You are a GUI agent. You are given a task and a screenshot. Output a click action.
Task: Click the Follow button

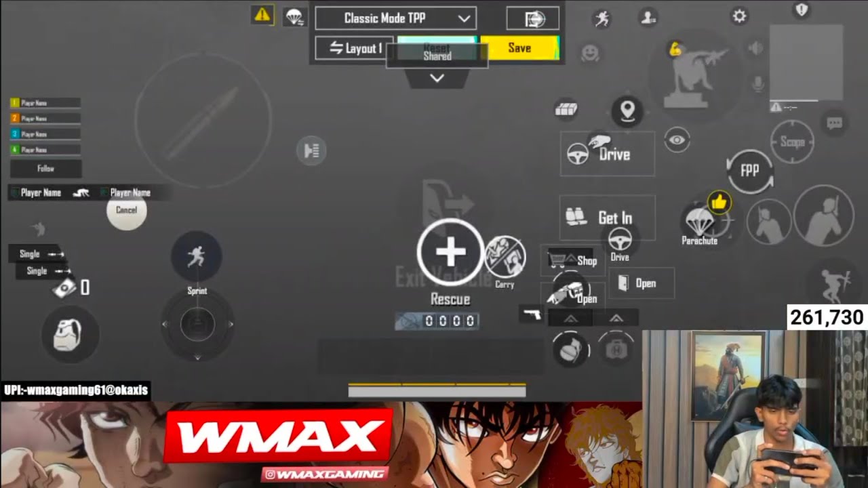click(x=45, y=168)
